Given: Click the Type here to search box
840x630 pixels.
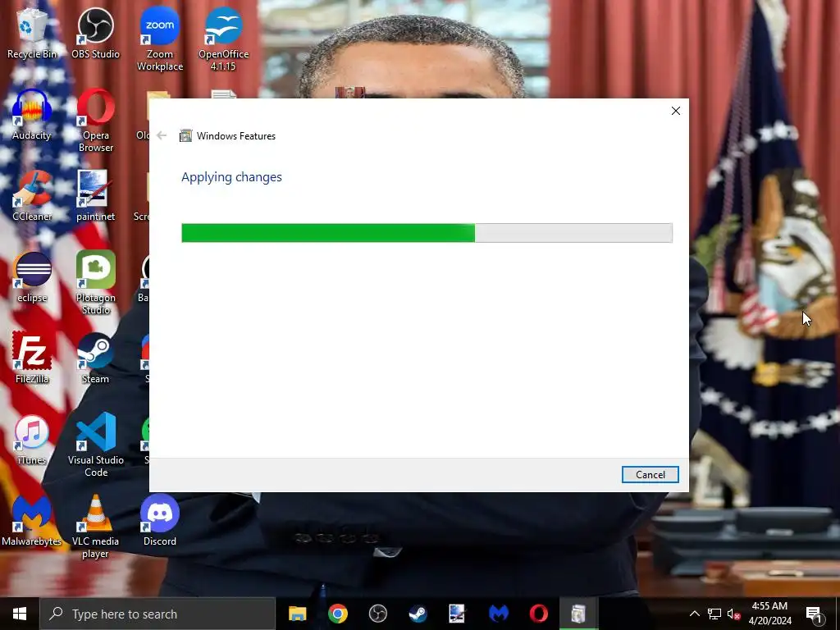Looking at the screenshot, I should click(x=157, y=614).
